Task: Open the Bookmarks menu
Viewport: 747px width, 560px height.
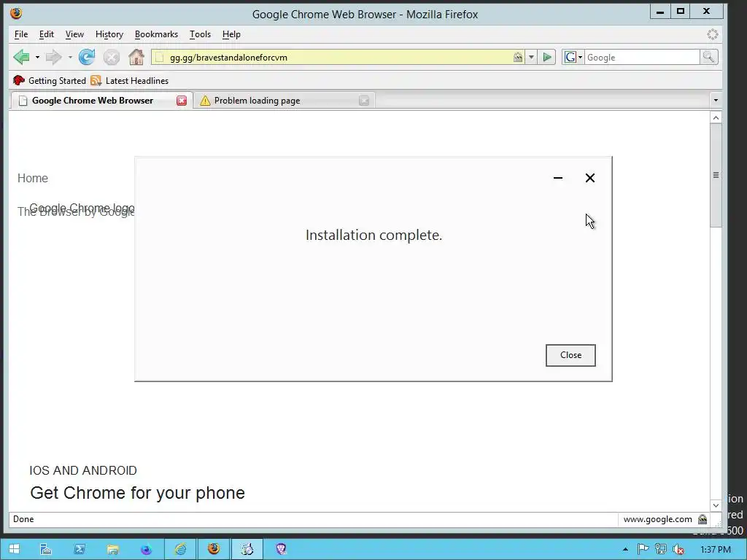Action: tap(156, 34)
